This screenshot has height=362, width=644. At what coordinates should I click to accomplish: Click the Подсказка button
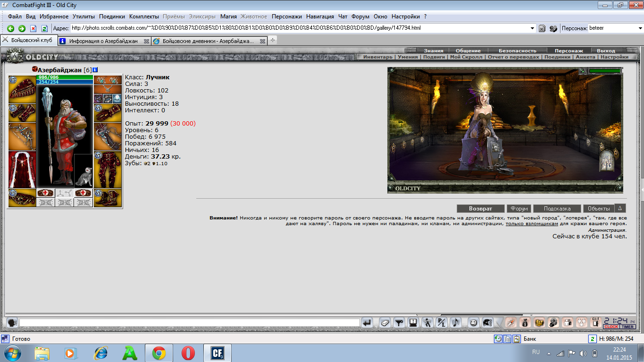point(557,208)
